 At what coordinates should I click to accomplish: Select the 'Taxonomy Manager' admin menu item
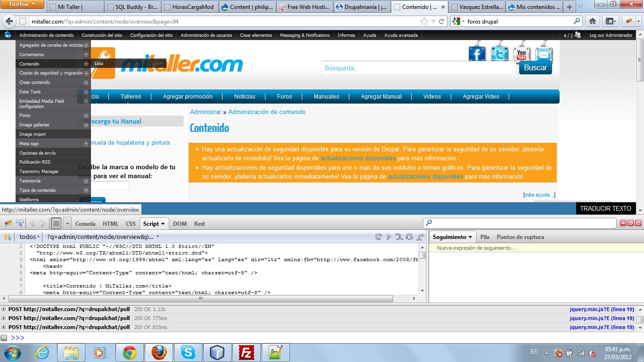pyautogui.click(x=53, y=172)
